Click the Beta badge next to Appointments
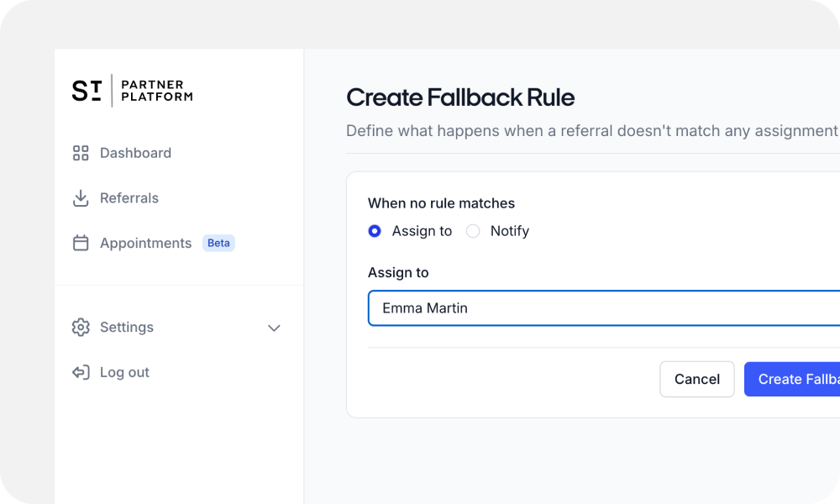 point(218,243)
